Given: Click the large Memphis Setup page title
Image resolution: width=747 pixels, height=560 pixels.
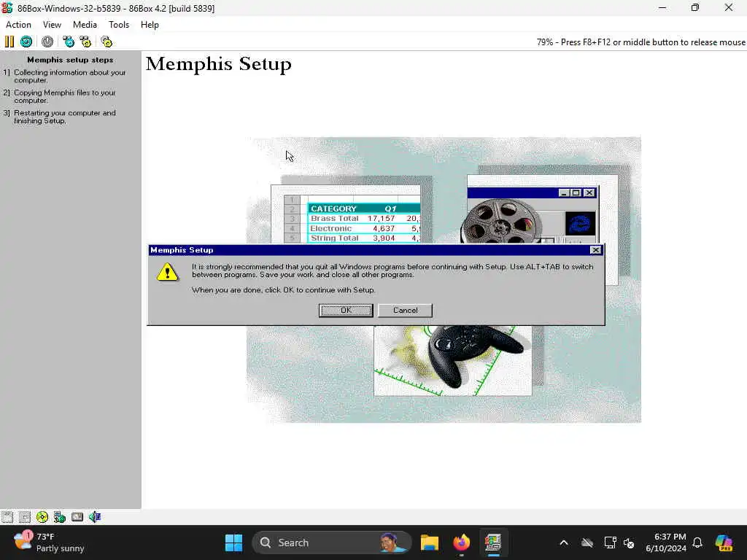Looking at the screenshot, I should click(219, 64).
